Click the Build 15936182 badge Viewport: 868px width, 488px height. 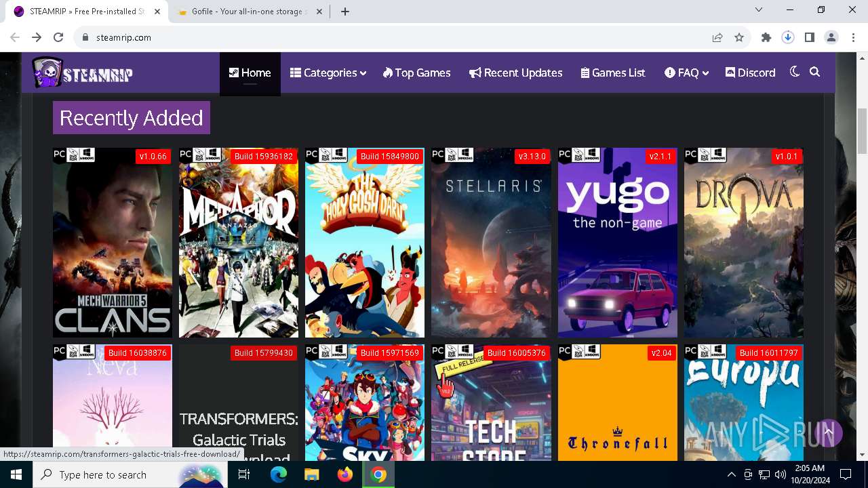pyautogui.click(x=263, y=157)
